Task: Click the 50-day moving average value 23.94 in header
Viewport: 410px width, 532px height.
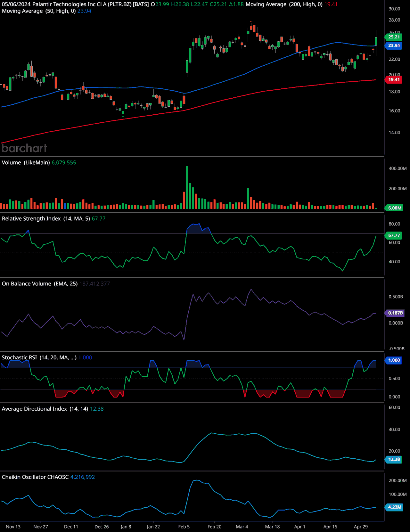Action: (84, 11)
